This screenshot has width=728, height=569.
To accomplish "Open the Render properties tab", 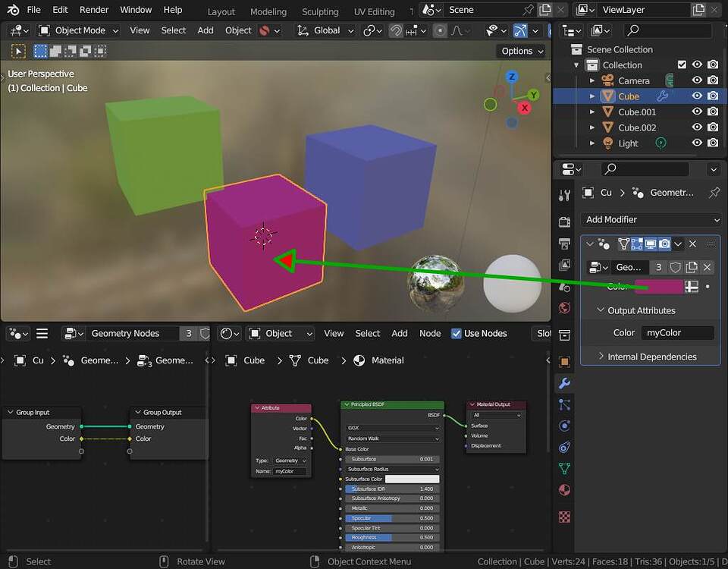I will [564, 222].
